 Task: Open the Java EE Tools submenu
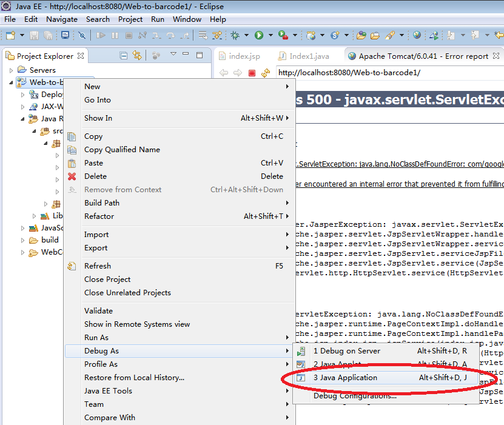point(180,391)
